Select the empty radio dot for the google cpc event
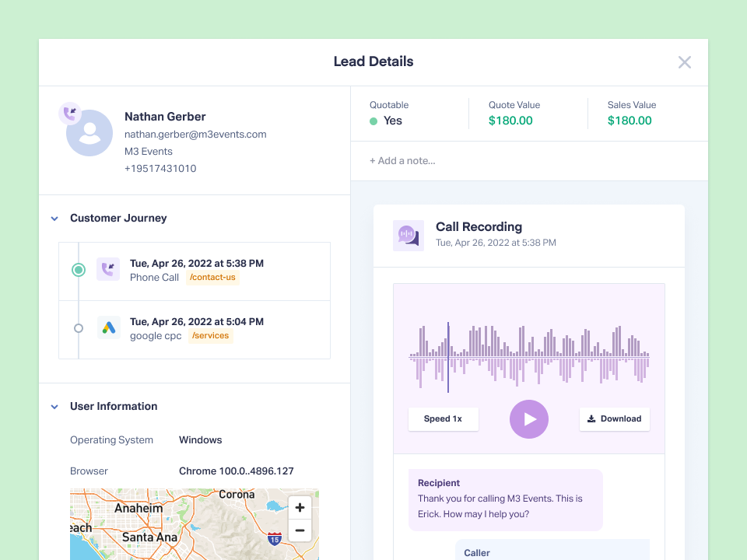This screenshot has height=560, width=747. click(x=79, y=328)
